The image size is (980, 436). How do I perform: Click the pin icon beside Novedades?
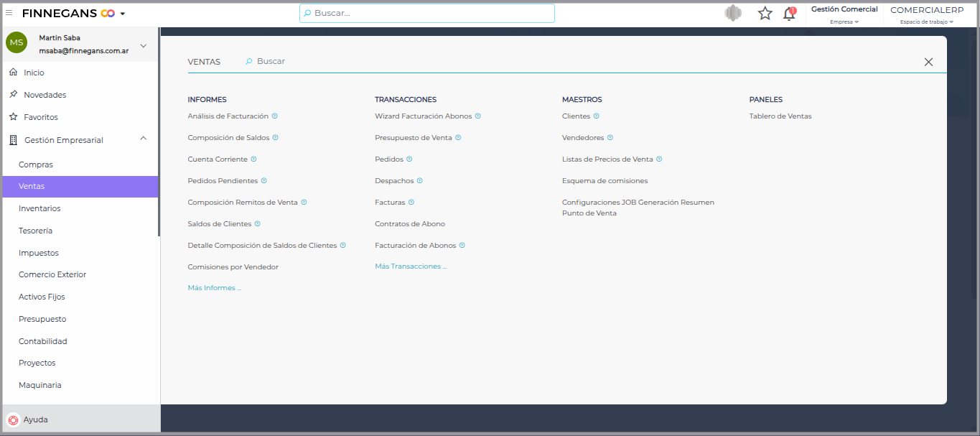13,94
